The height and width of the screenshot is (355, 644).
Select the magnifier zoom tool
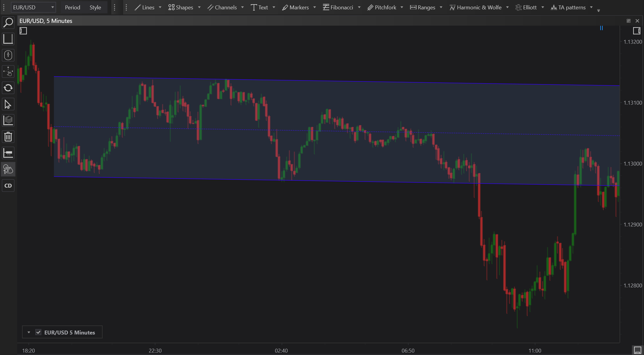pyautogui.click(x=8, y=23)
